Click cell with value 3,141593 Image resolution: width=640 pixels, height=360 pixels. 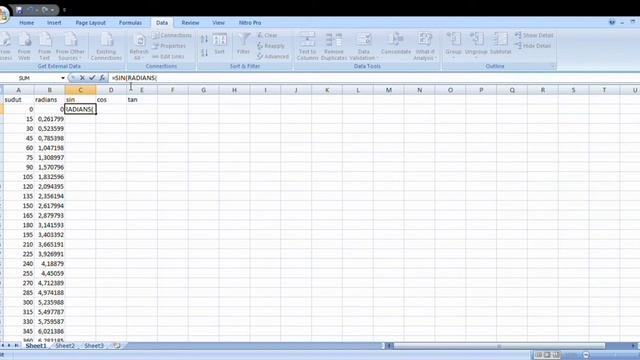tap(49, 225)
